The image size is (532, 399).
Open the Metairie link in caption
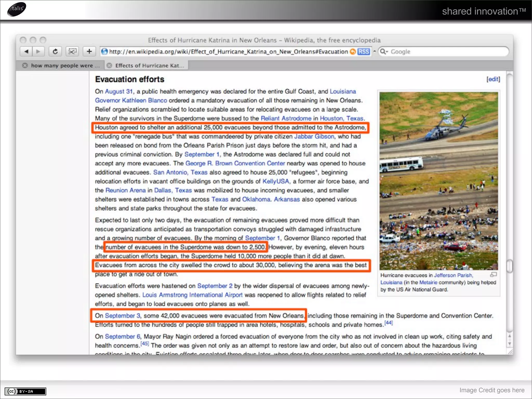[x=428, y=282]
